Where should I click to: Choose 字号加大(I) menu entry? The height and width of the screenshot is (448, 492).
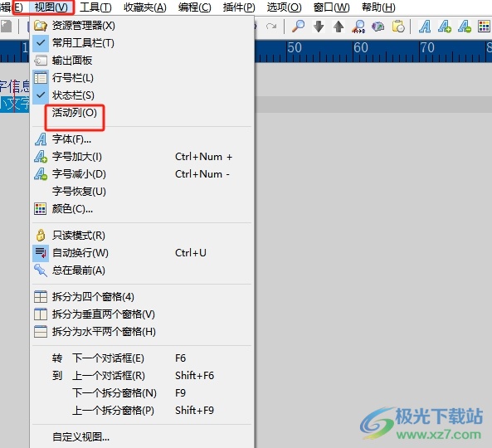click(x=142, y=157)
